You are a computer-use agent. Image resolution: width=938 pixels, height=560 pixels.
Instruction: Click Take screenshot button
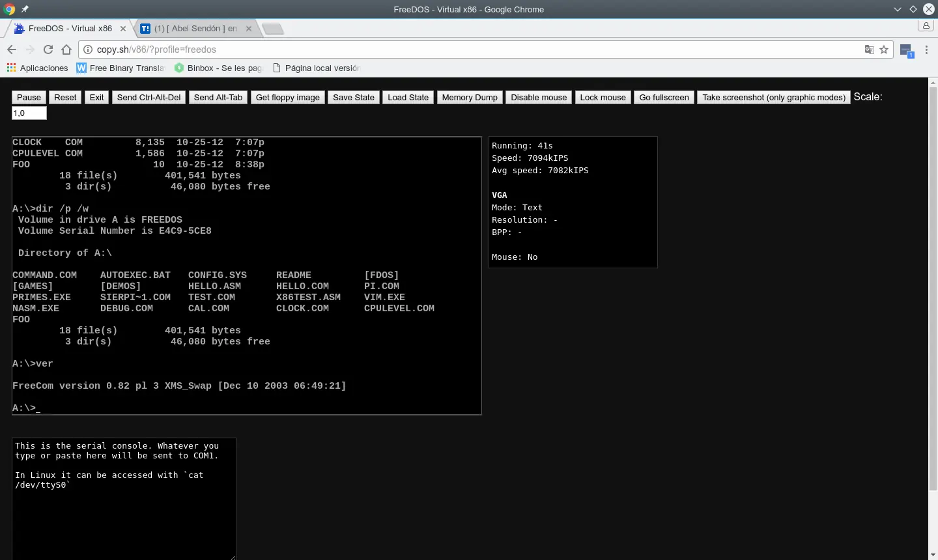tap(774, 97)
